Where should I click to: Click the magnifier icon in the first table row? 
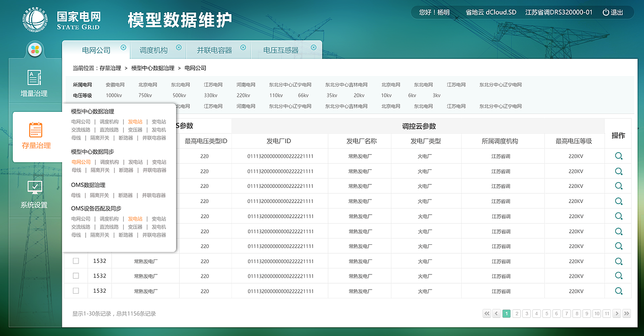(x=618, y=156)
